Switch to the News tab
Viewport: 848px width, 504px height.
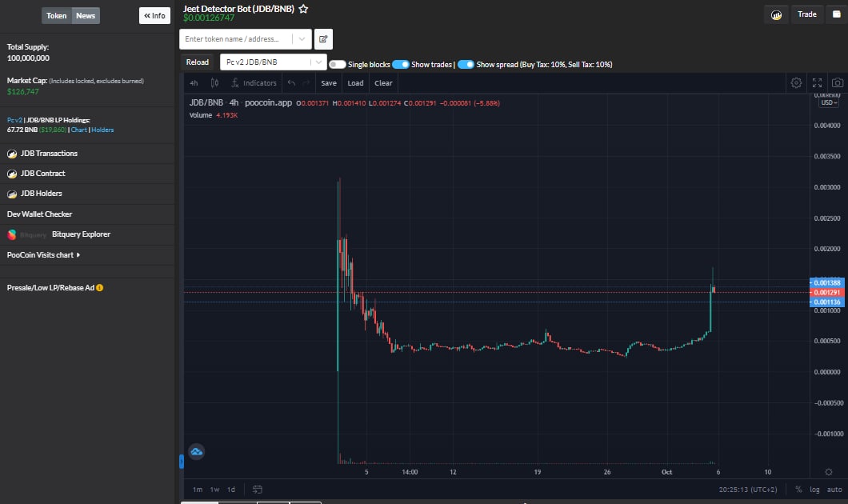pos(86,16)
